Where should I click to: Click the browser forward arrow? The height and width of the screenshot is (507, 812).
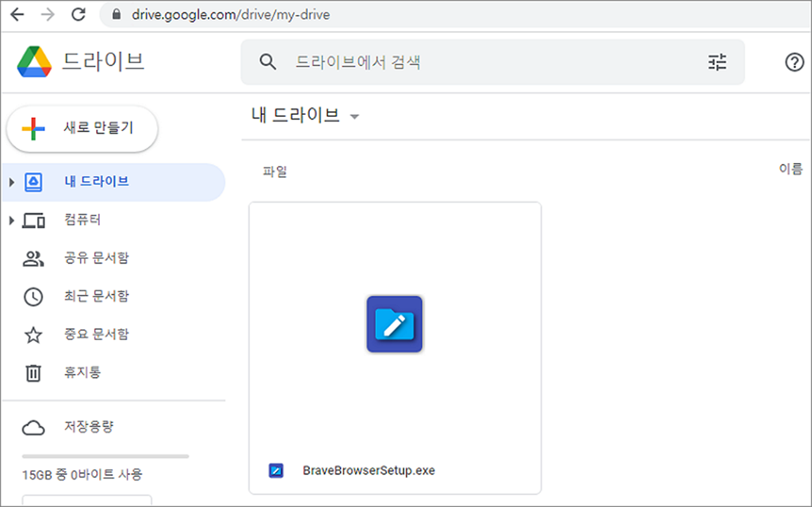click(47, 14)
